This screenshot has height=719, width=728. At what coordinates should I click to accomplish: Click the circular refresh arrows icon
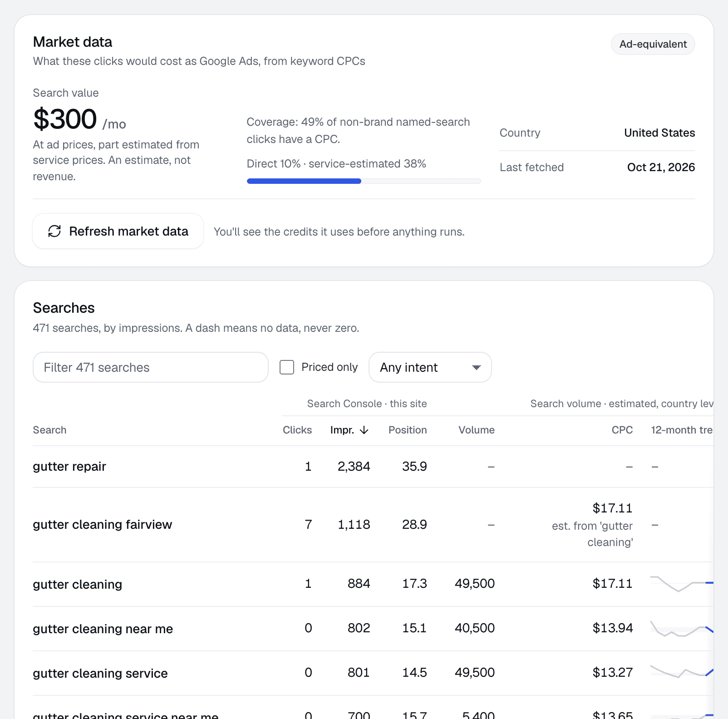click(x=54, y=231)
